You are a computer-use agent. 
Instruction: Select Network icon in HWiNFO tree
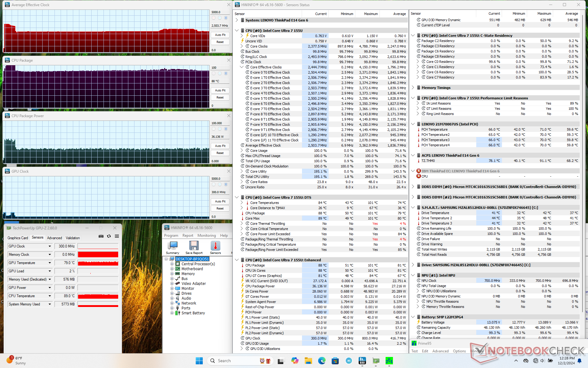tap(178, 303)
